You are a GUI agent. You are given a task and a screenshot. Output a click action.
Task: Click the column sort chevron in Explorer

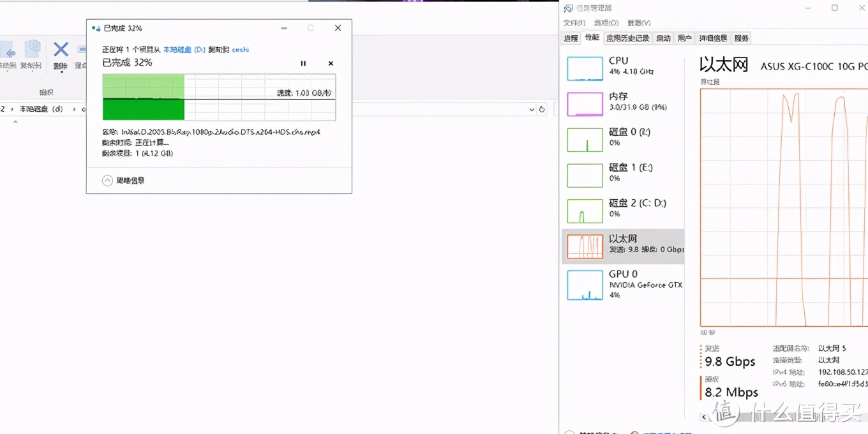[x=16, y=121]
